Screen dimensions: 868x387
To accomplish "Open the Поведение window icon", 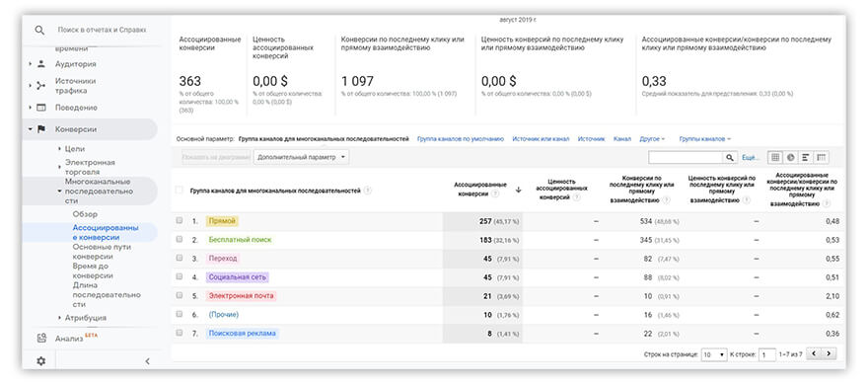I will (41, 108).
